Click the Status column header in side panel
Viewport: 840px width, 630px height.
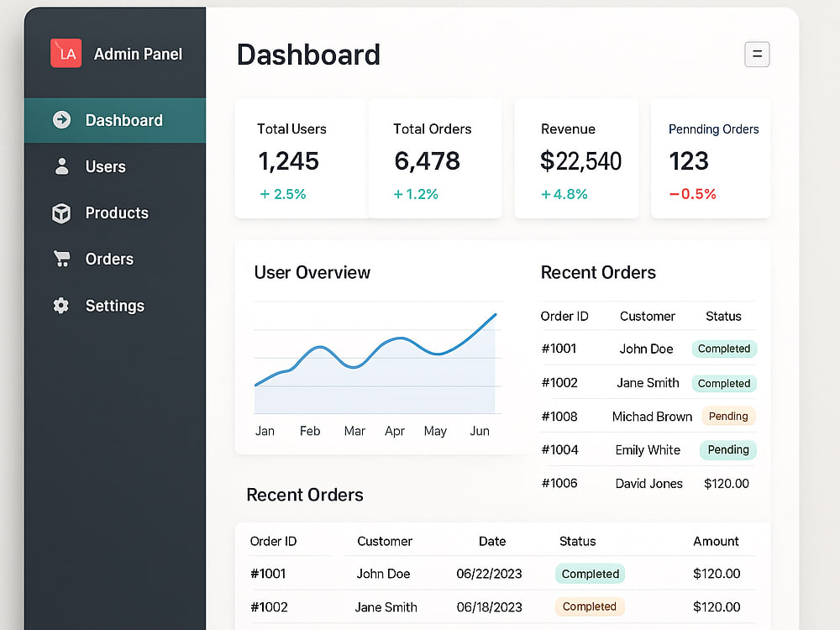(x=723, y=316)
